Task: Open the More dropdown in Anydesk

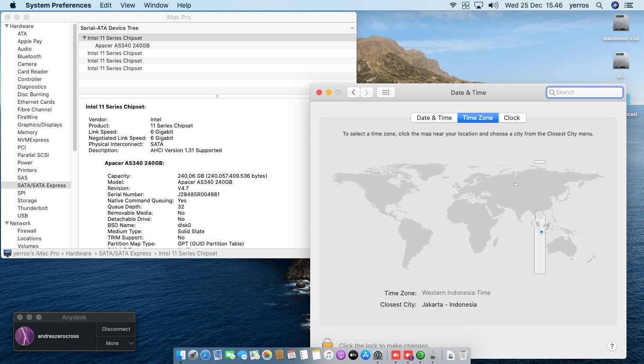Action: (x=116, y=343)
